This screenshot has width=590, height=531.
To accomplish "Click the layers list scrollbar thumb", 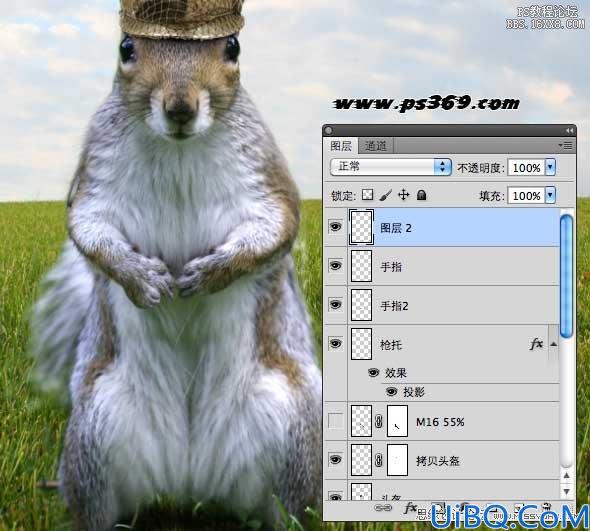I will (566, 276).
